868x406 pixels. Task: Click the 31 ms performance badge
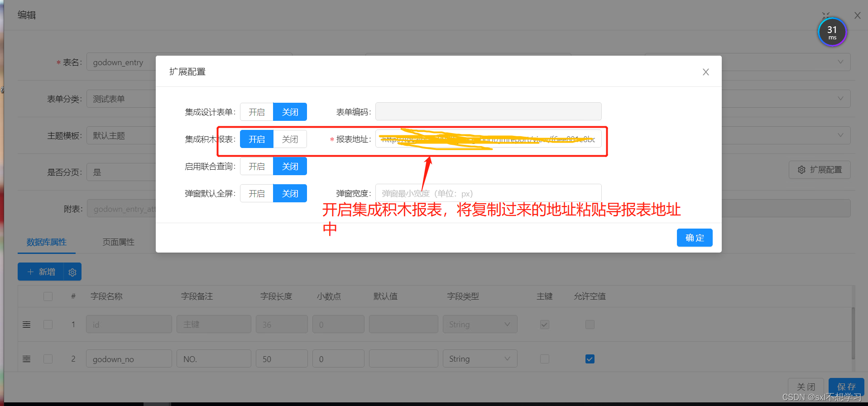click(832, 32)
